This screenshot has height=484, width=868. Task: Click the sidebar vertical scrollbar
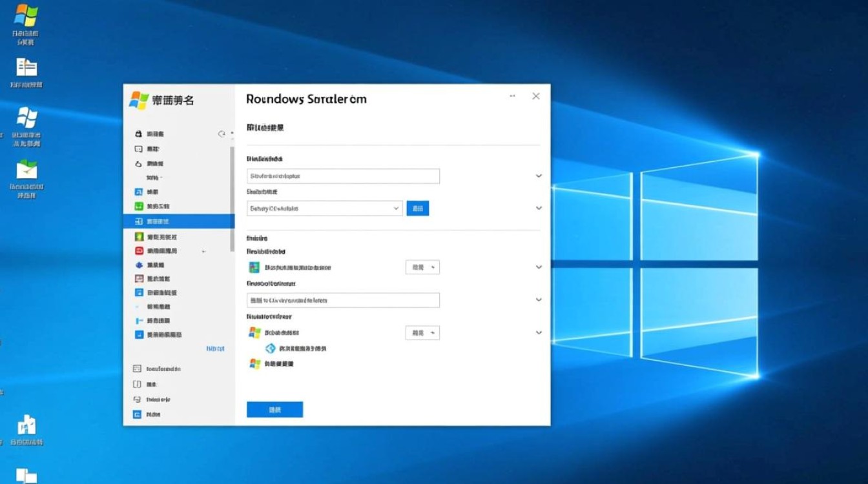(x=232, y=194)
